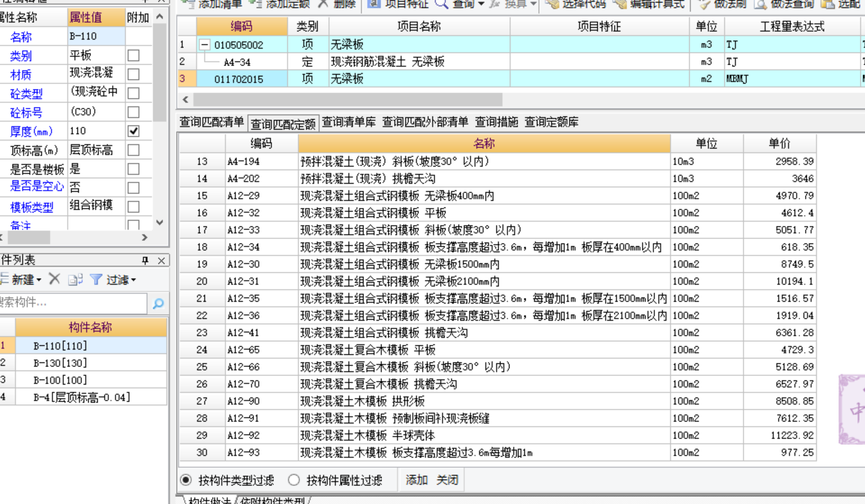Select quota row A4-194 斜板

coord(497,162)
